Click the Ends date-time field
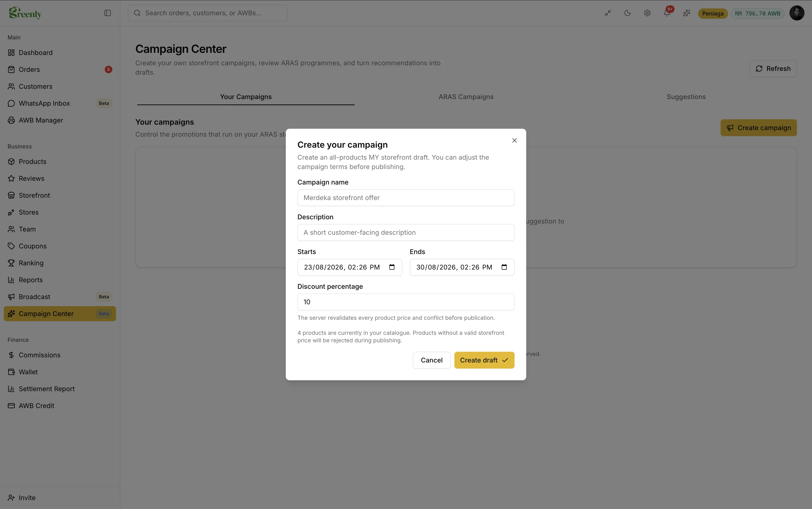This screenshot has height=509, width=812. tap(462, 267)
